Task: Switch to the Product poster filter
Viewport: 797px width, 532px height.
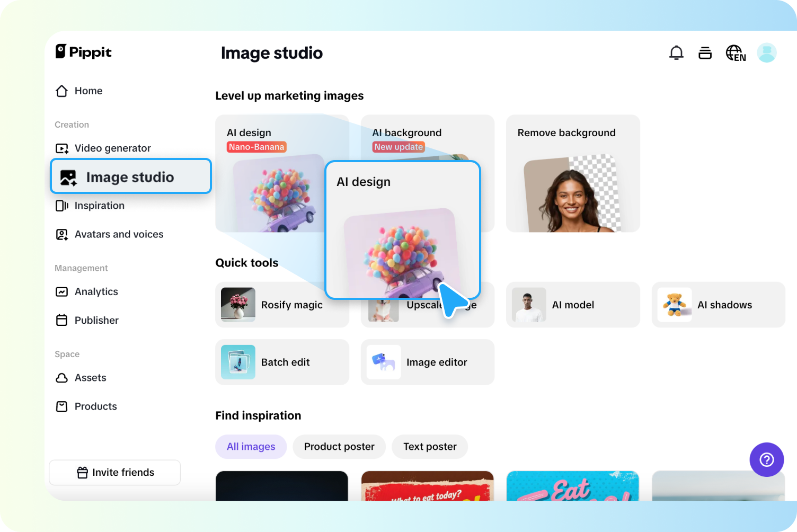Action: click(x=339, y=447)
